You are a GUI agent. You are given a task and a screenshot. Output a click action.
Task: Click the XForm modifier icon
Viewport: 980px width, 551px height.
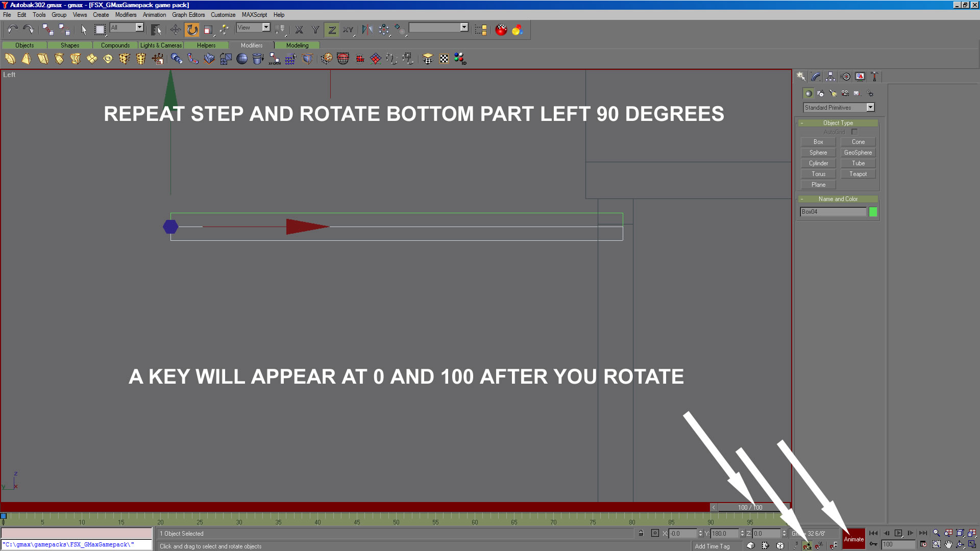(x=275, y=59)
